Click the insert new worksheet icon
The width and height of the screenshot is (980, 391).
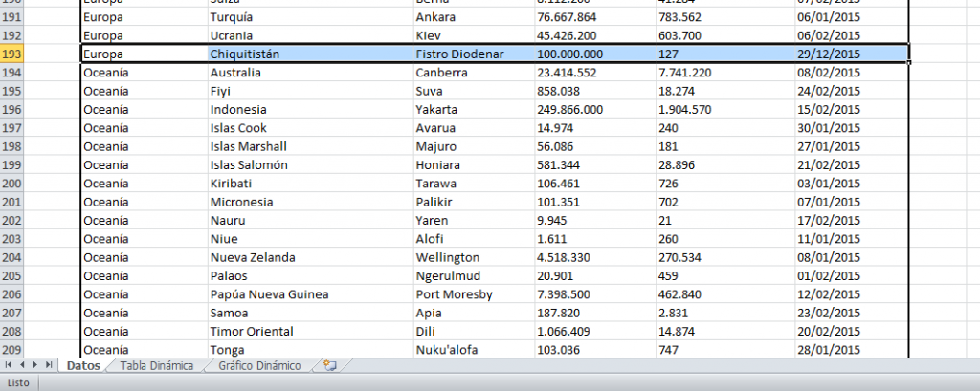(330, 366)
